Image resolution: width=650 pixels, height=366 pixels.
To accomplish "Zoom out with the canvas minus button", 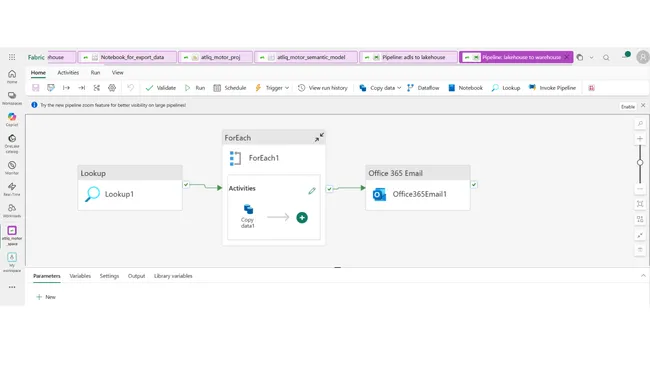I will pos(640,189).
